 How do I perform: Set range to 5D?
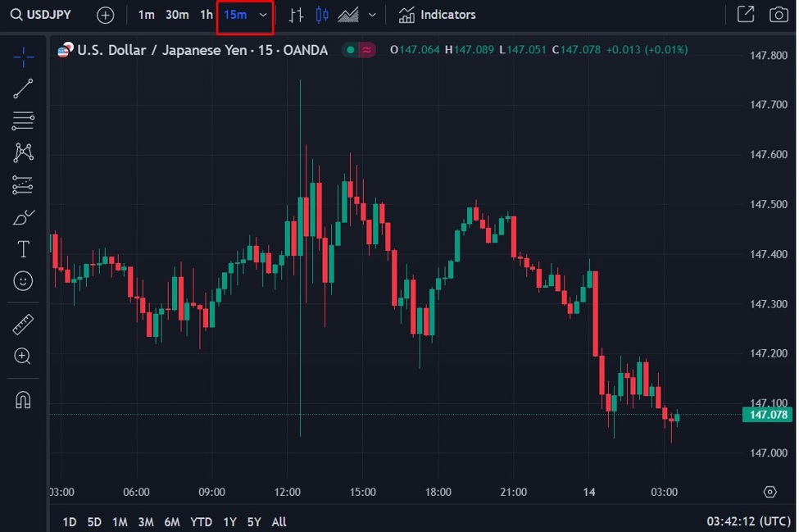(94, 522)
